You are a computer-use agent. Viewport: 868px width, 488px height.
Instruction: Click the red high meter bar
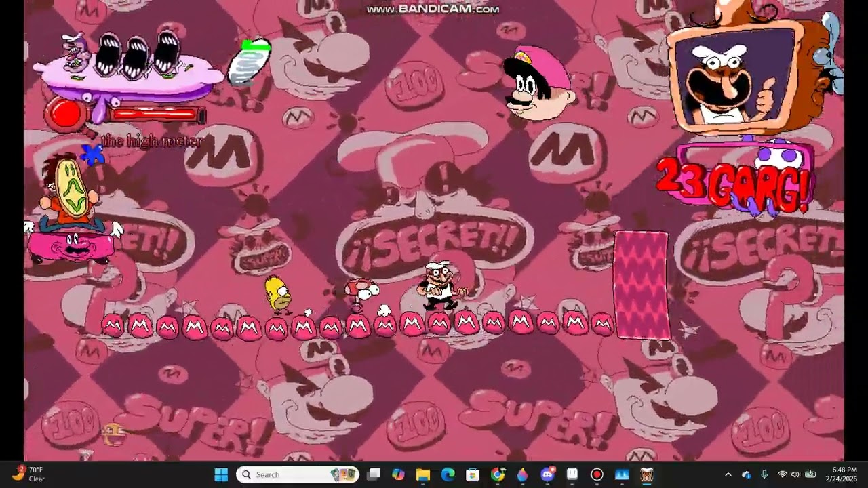pos(156,115)
